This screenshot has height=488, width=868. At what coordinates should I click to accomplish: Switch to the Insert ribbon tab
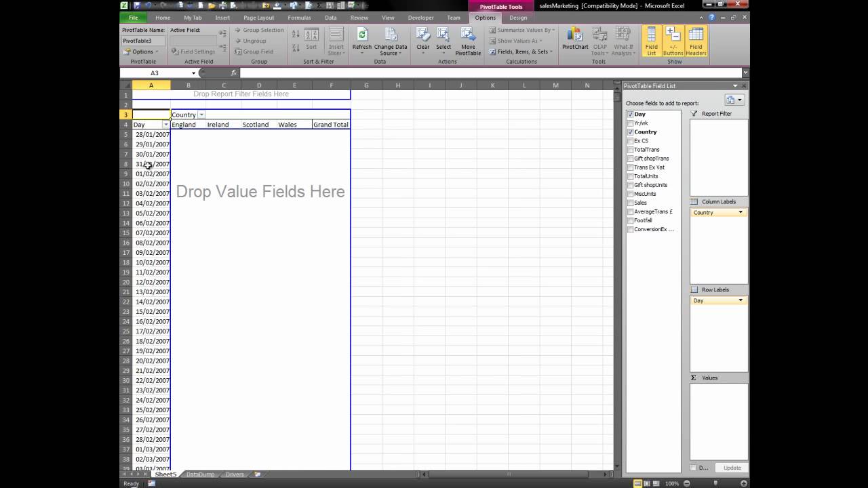point(222,18)
